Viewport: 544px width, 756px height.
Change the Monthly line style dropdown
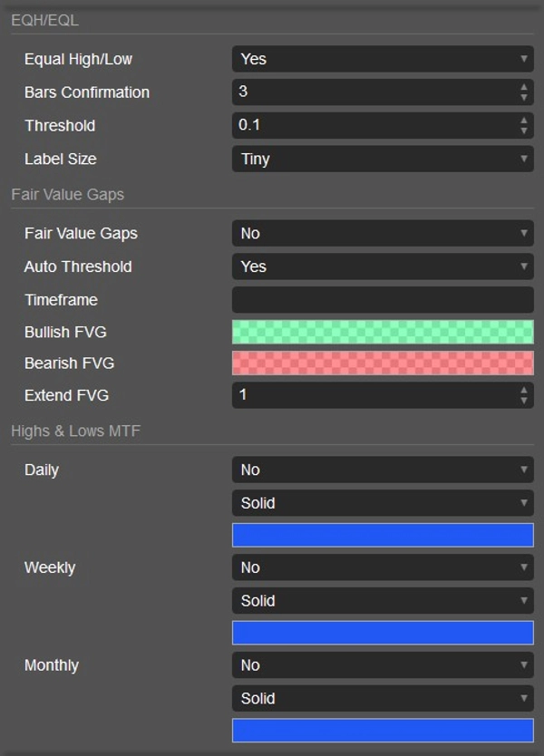point(383,699)
